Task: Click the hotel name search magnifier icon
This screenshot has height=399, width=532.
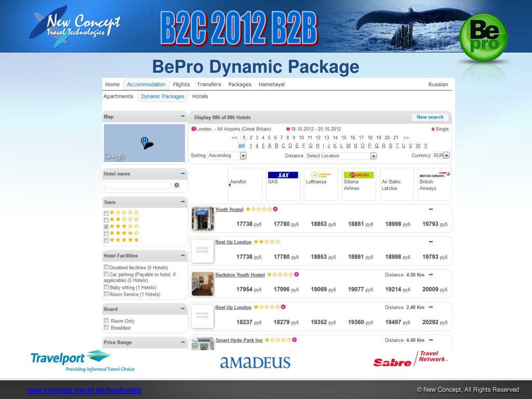Action: point(177,185)
